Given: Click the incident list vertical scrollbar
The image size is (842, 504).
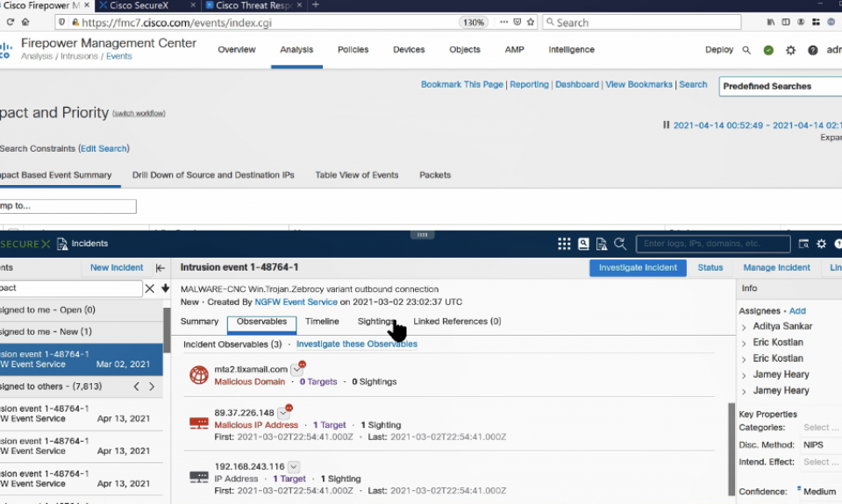Looking at the screenshot, I should click(167, 330).
